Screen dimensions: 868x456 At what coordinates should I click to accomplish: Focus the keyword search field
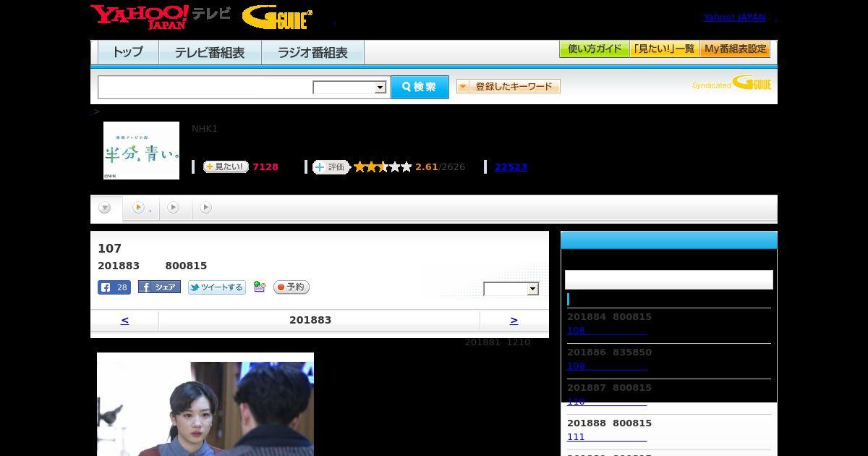[x=205, y=87]
